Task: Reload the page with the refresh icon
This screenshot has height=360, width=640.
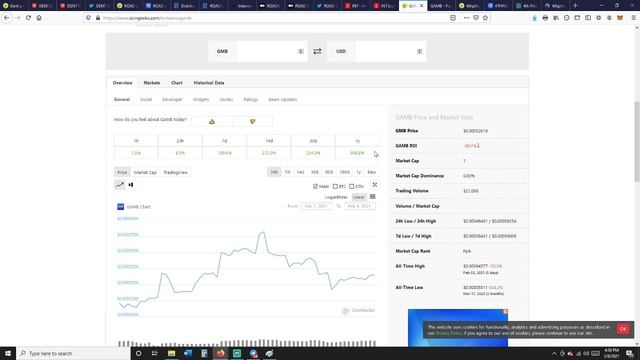Action: (x=28, y=18)
